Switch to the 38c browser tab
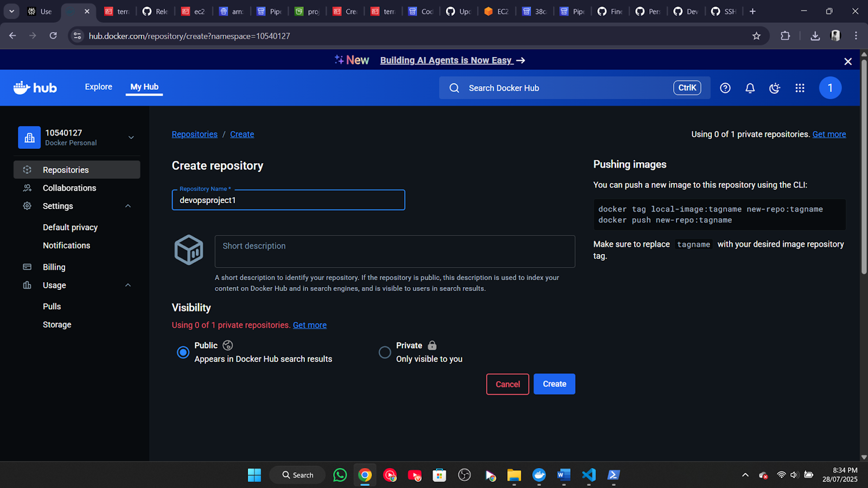Viewport: 868px width, 488px height. click(x=534, y=11)
